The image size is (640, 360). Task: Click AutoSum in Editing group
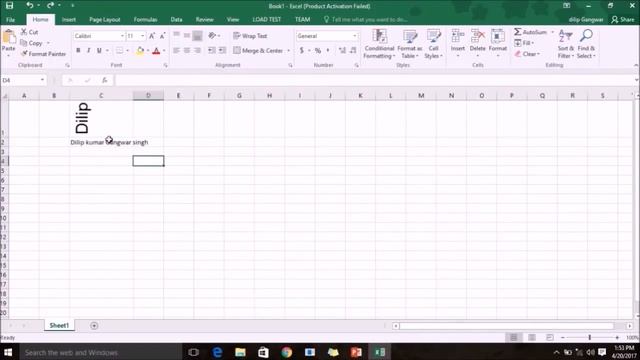point(531,32)
